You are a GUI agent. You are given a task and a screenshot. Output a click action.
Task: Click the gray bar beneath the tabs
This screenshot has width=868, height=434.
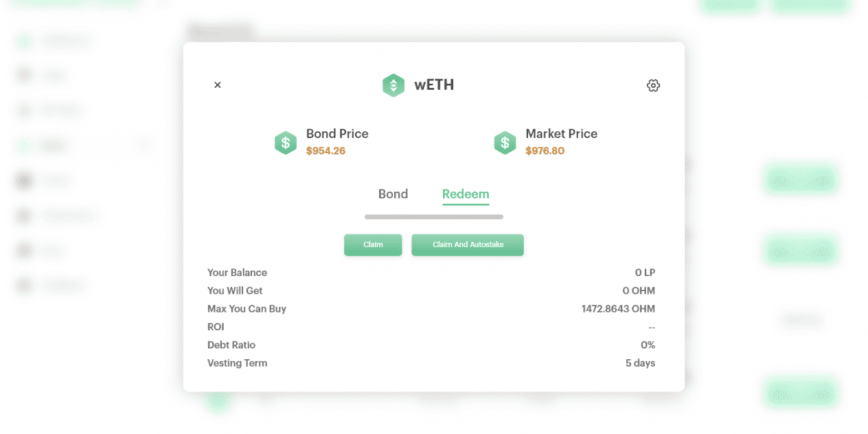click(x=434, y=217)
